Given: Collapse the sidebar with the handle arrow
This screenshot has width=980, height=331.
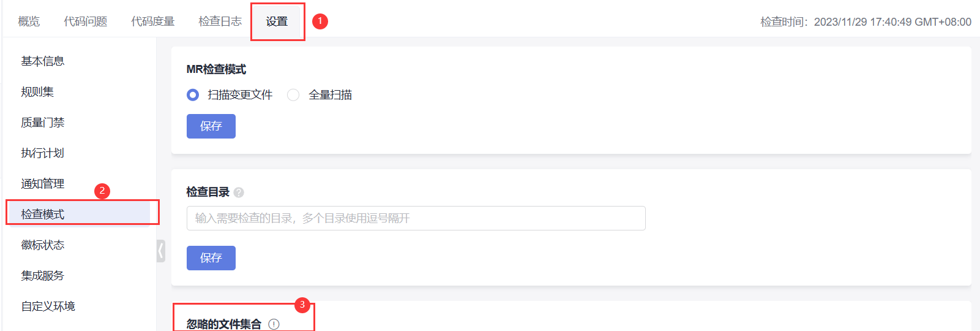Looking at the screenshot, I should coord(161,251).
